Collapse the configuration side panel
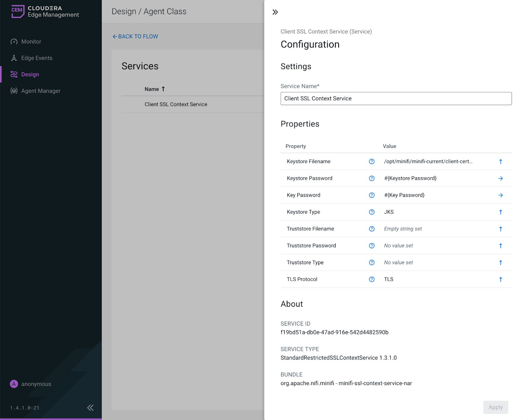Image resolution: width=528 pixels, height=420 pixels. coord(275,12)
